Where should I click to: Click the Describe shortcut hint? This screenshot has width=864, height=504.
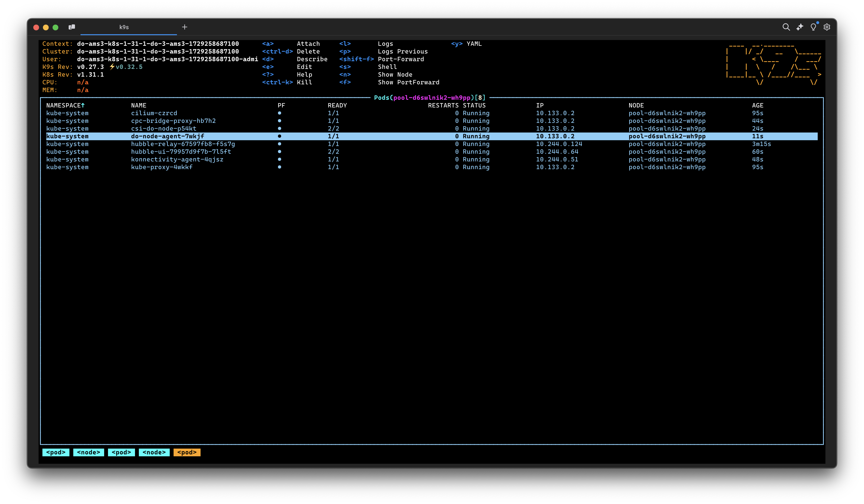click(x=312, y=59)
